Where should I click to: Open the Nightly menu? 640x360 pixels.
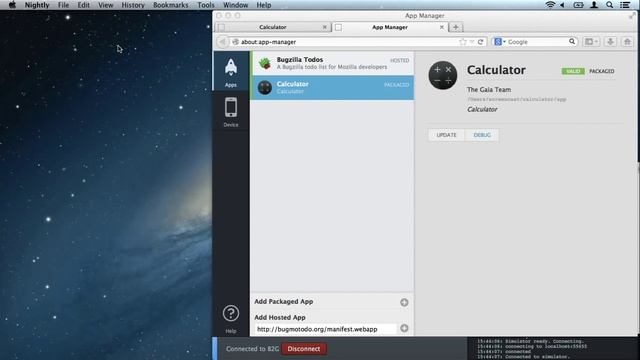tap(37, 5)
